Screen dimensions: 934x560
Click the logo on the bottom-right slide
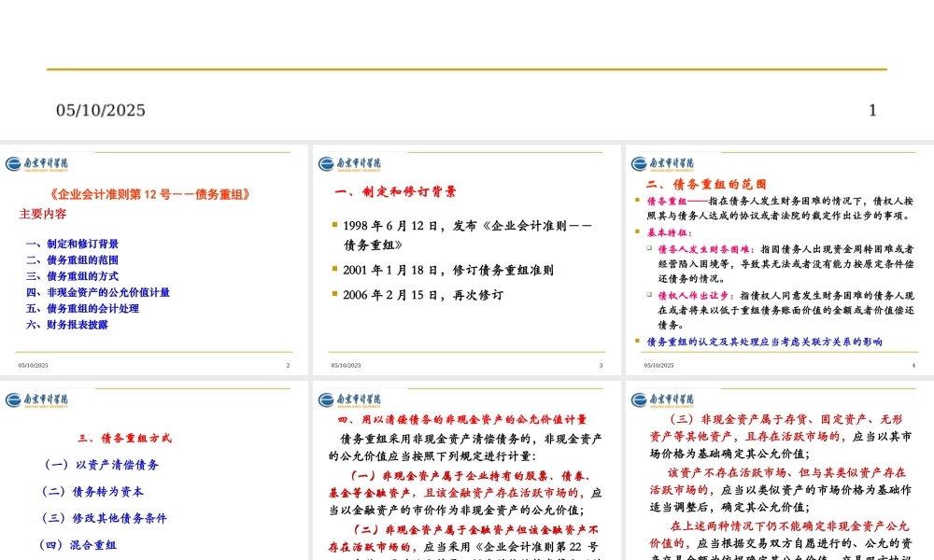662,399
